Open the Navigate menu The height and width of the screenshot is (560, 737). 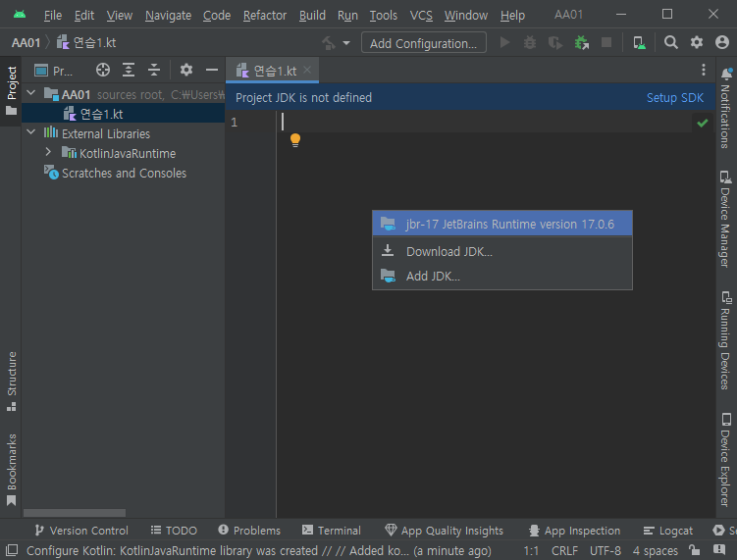[168, 16]
